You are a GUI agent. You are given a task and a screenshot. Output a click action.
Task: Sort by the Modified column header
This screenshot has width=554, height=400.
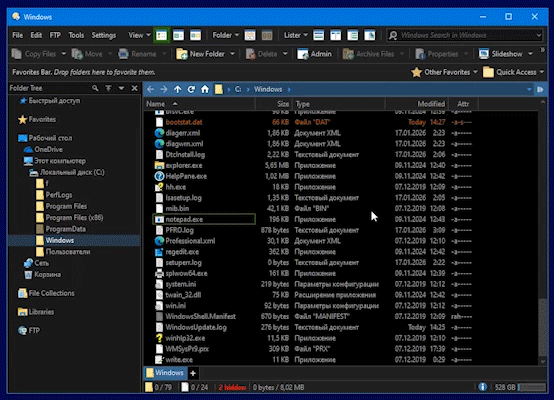click(417, 104)
